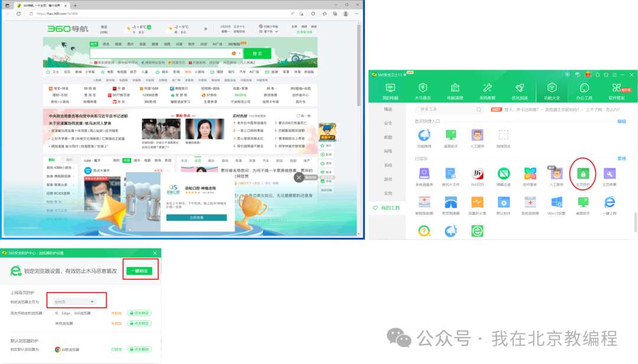The image size is (638, 364).
Task: Select the 安全 category in left sidebar
Action: point(388,123)
